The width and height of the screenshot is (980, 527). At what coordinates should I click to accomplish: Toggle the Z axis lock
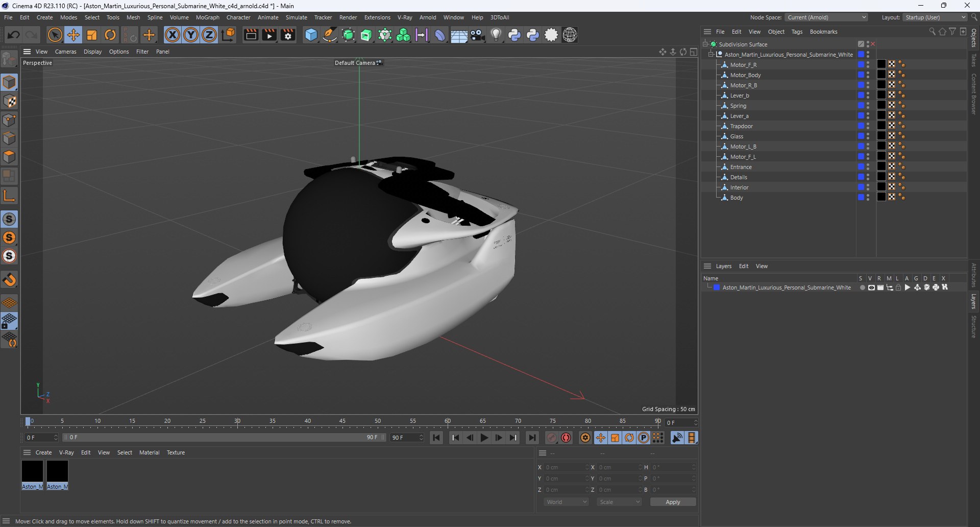click(x=209, y=35)
